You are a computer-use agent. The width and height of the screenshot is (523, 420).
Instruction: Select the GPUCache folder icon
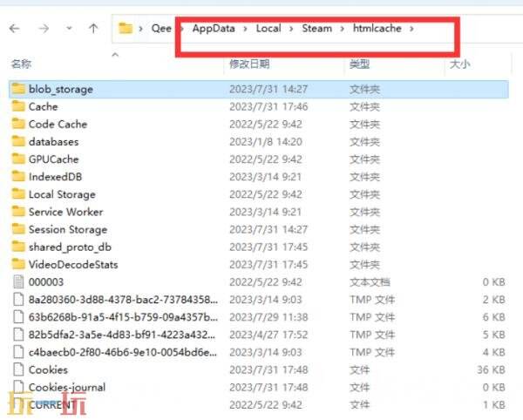click(x=18, y=159)
